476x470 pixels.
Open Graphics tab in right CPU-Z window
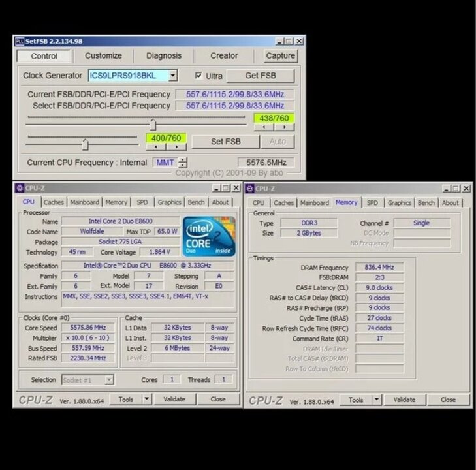point(400,203)
